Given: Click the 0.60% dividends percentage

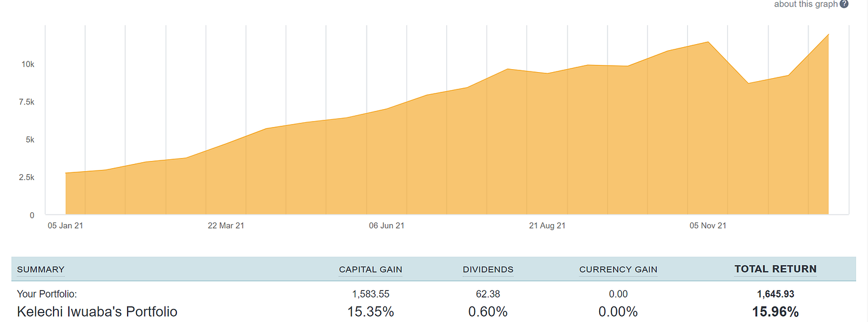Looking at the screenshot, I should coord(488,311).
